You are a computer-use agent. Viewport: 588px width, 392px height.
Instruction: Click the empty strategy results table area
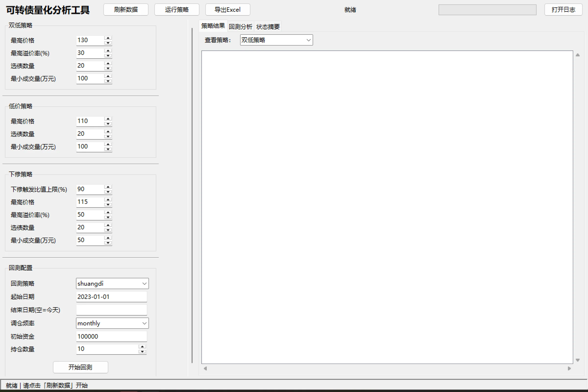tap(387, 207)
